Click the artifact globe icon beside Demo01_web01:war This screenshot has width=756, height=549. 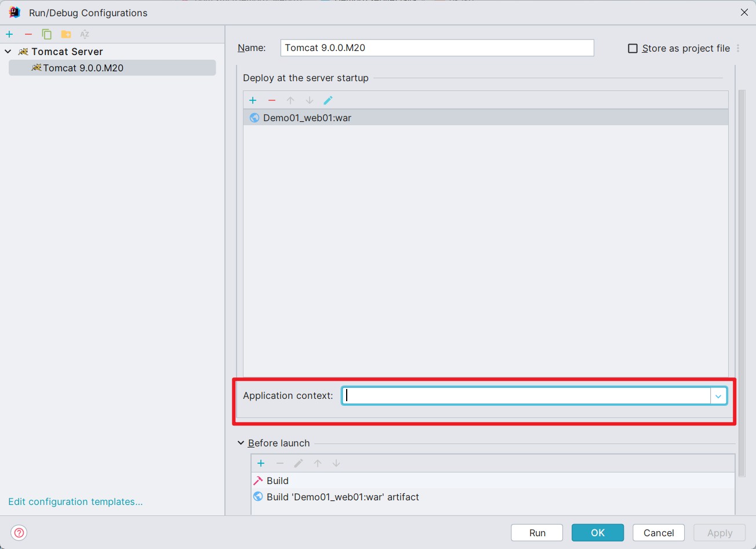pyautogui.click(x=255, y=118)
